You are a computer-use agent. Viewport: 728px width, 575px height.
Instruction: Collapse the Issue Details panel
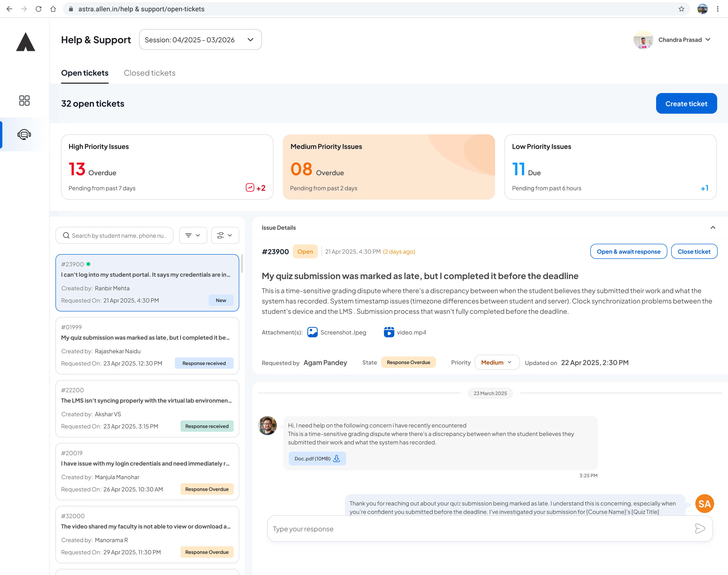coord(712,228)
